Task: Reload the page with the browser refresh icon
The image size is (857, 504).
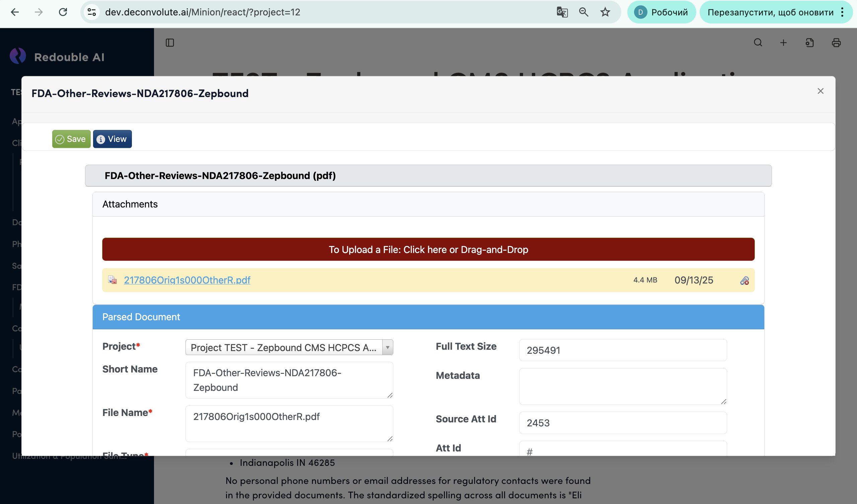Action: tap(63, 12)
